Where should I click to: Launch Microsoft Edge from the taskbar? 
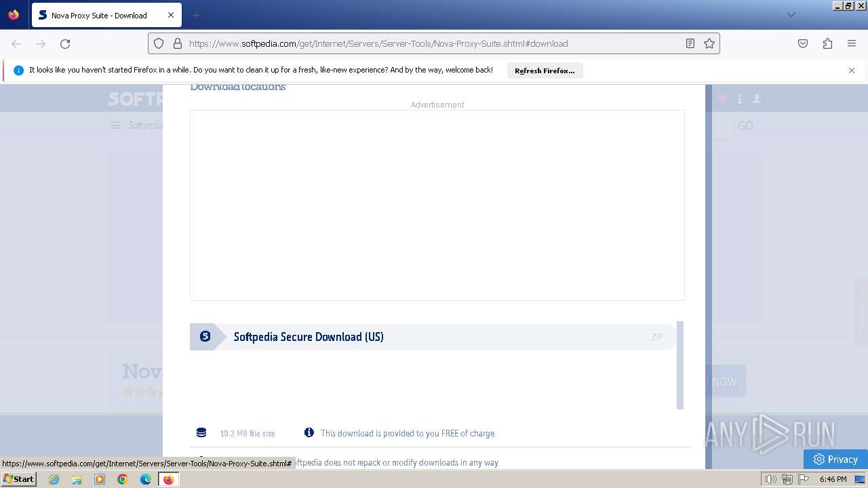(x=146, y=479)
